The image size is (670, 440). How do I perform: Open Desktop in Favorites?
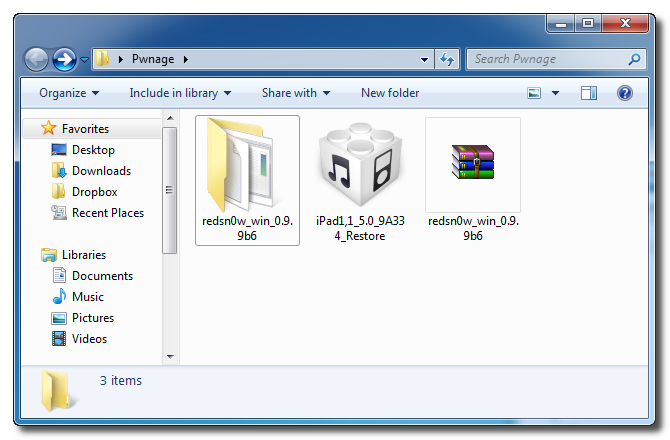click(93, 150)
